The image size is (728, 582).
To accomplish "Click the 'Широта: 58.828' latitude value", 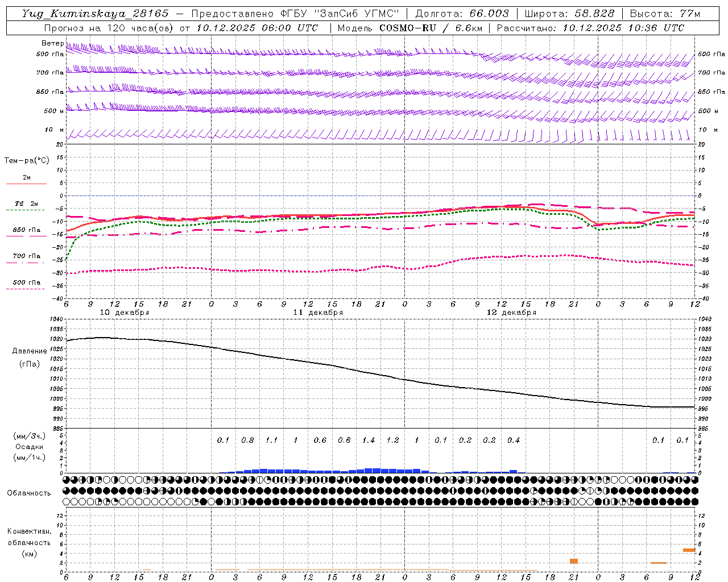I will pyautogui.click(x=569, y=14).
